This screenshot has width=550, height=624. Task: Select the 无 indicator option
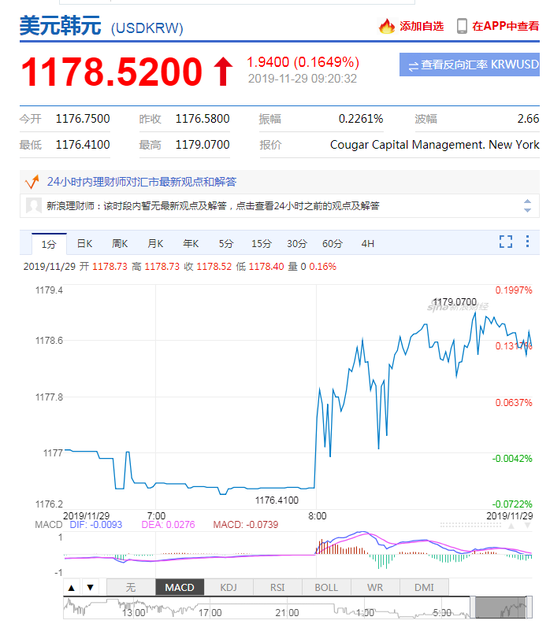pos(131,587)
